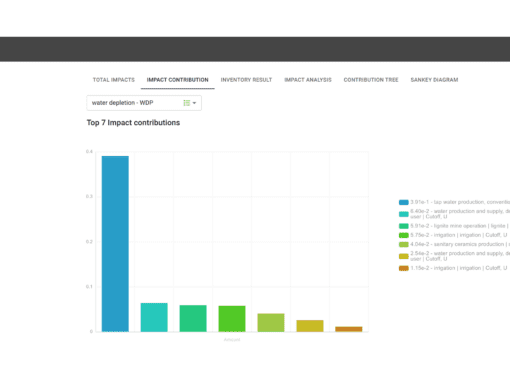Click the water depletion - WDP field
This screenshot has height=382, width=510.
[144, 103]
